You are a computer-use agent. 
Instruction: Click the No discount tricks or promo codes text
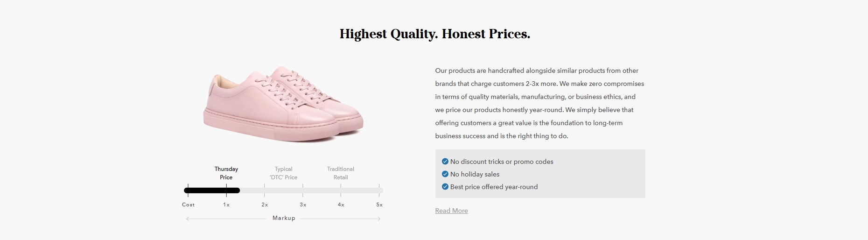click(502, 162)
